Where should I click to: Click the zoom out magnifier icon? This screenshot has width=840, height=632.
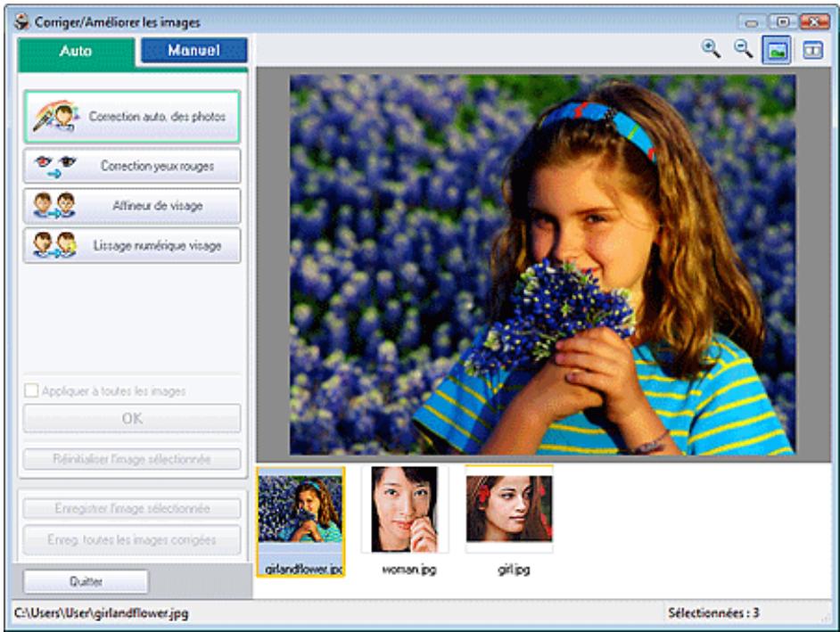(744, 49)
